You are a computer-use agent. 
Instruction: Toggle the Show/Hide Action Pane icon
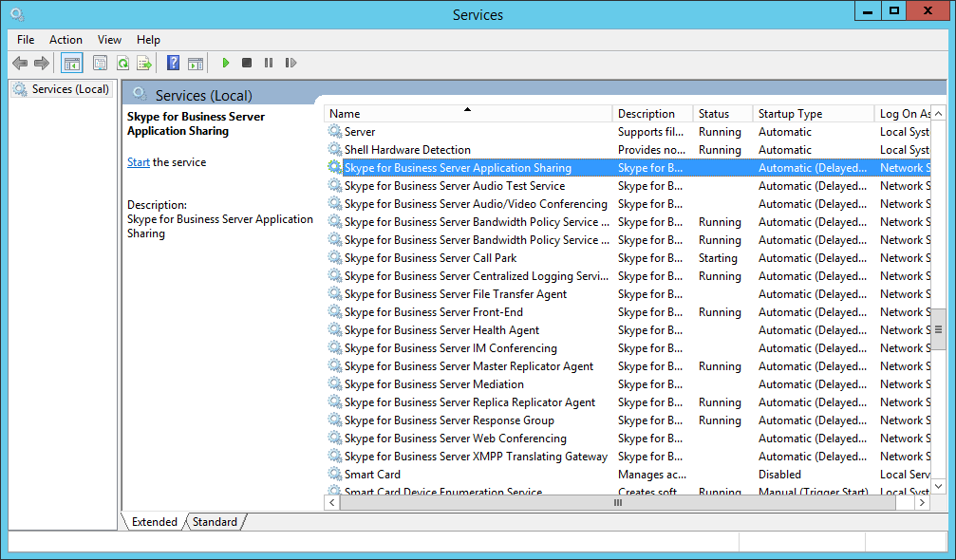click(196, 63)
